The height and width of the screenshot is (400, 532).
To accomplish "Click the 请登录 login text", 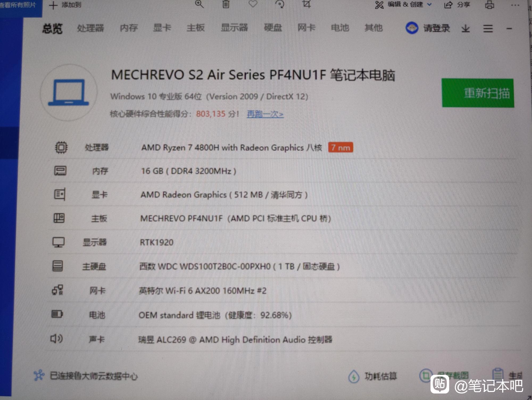I will pyautogui.click(x=437, y=28).
